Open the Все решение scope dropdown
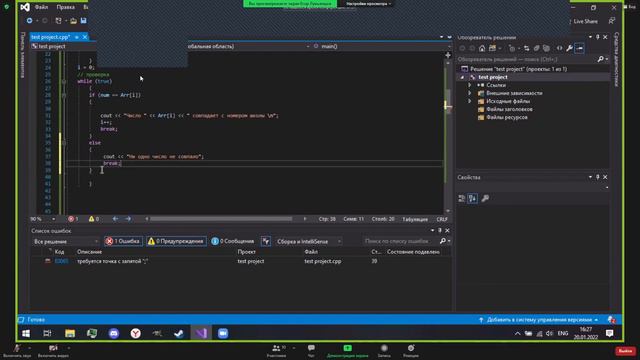This screenshot has width=640, height=360. [x=66, y=241]
